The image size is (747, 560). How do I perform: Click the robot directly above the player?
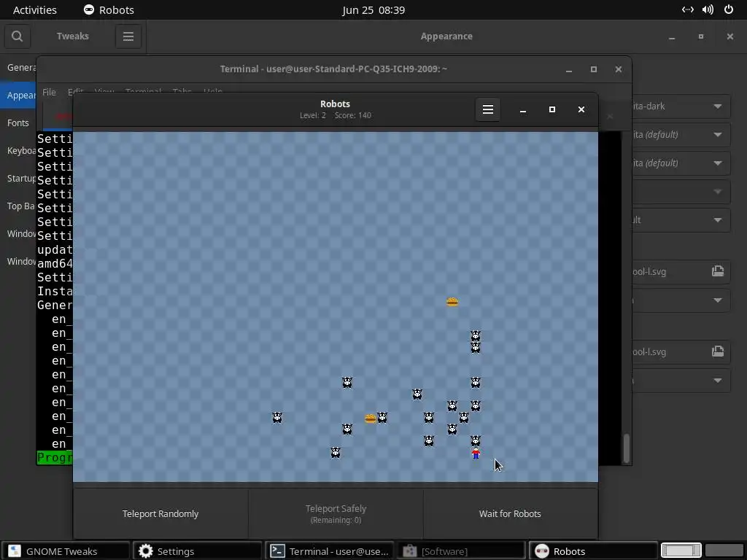coord(476,440)
